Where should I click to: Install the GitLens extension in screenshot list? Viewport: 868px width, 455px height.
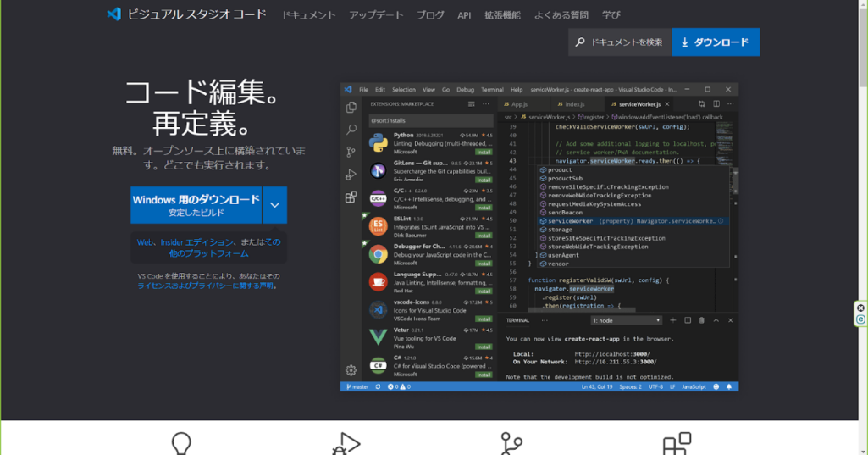484,180
